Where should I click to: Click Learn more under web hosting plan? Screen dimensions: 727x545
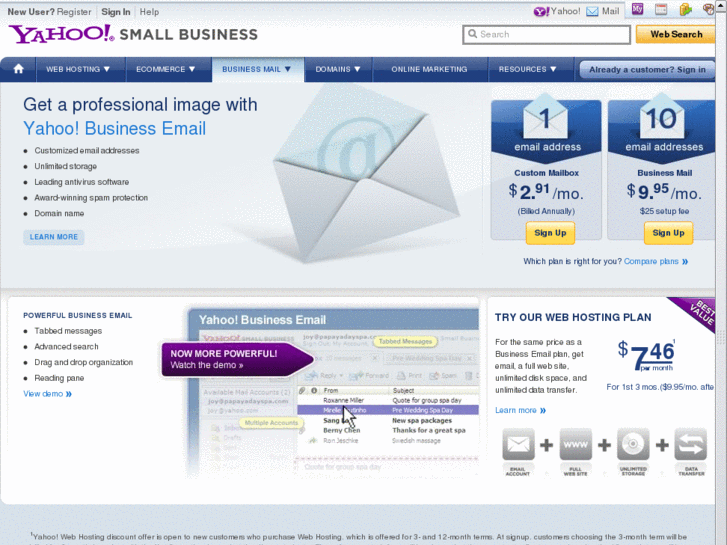520,410
